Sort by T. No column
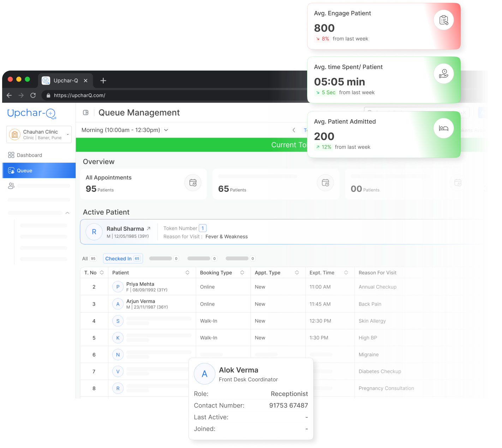502x448 pixels. pos(102,273)
